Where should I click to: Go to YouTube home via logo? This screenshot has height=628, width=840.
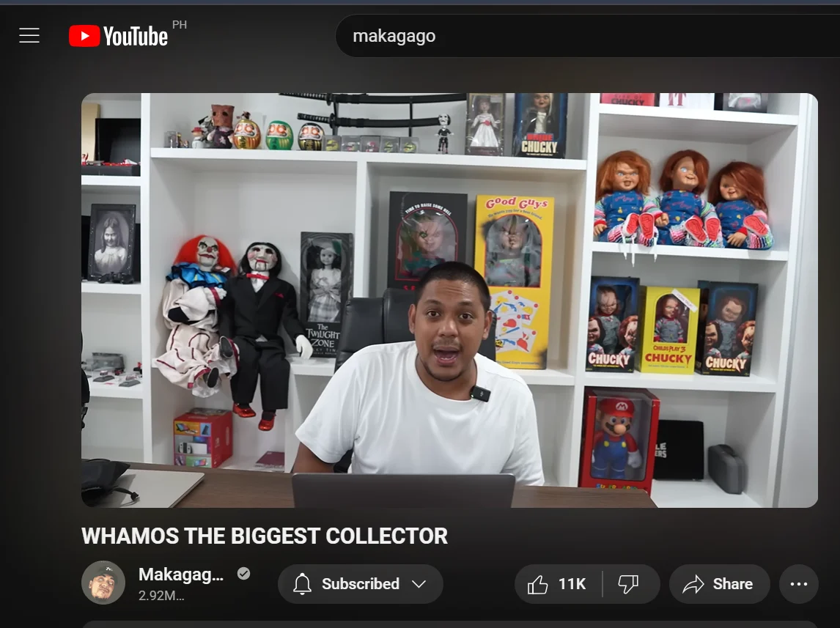(x=119, y=36)
